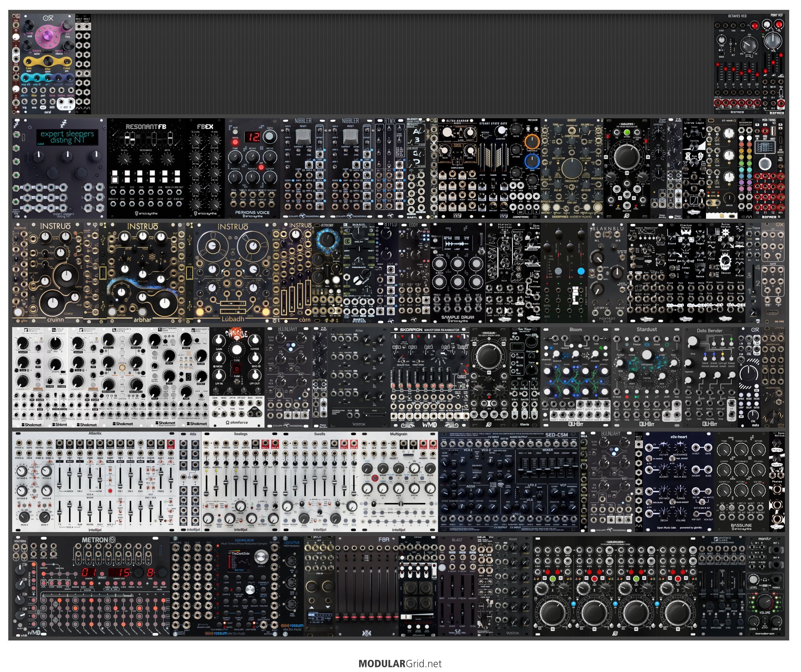Click the red 12 display on Perkons Voice
The height and width of the screenshot is (672, 801).
[x=252, y=137]
